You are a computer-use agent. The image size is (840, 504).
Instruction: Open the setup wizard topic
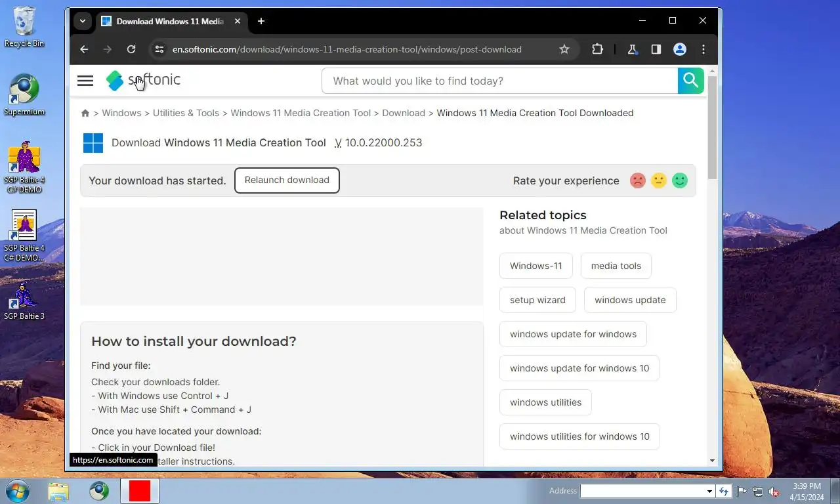pyautogui.click(x=537, y=300)
